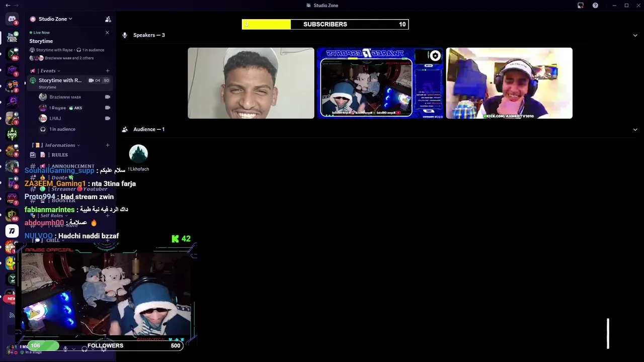Click the star badge on Rayse's video

pos(435,56)
